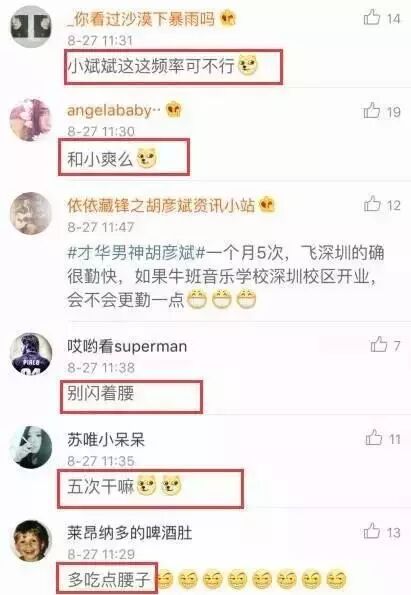Like 莱昂纳多的啤酒肚's comment with 13 likes
Viewport: 411px width, 595px height.
pyautogui.click(x=372, y=531)
